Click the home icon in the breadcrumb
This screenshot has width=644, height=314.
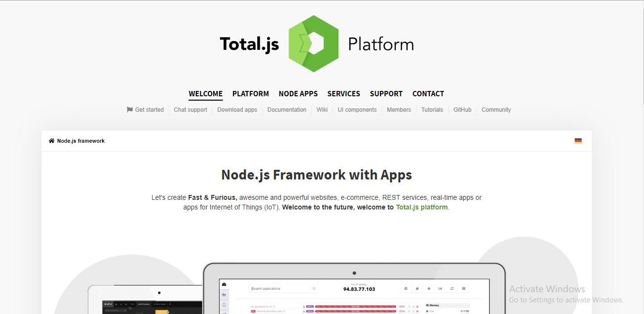(x=52, y=141)
